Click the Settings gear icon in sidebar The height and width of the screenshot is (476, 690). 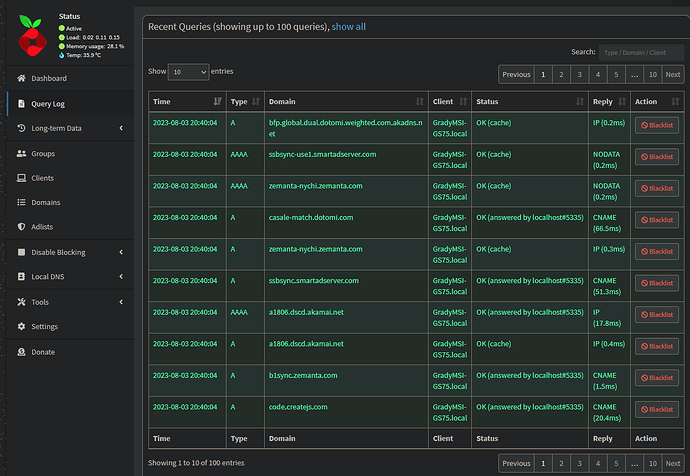point(22,326)
